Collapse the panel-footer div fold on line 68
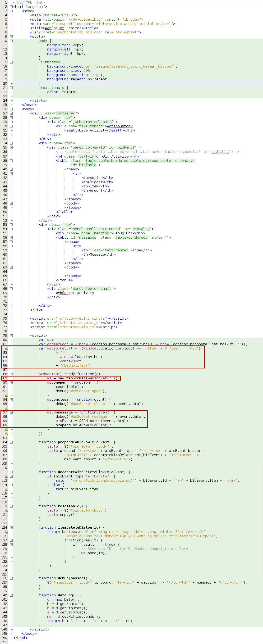263x644 pixels. point(11,289)
